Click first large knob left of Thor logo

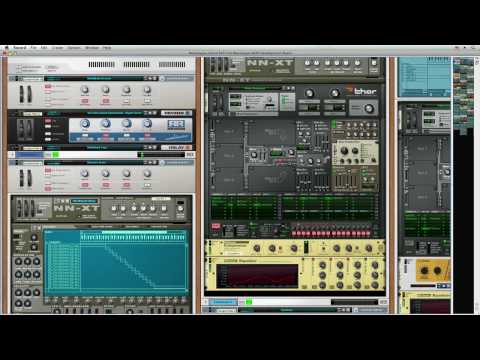310,93
